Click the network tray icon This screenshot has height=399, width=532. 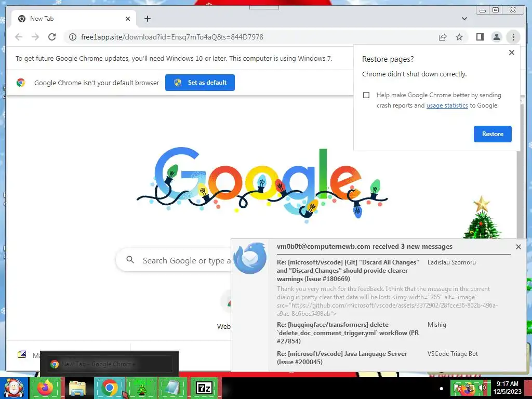click(470, 388)
